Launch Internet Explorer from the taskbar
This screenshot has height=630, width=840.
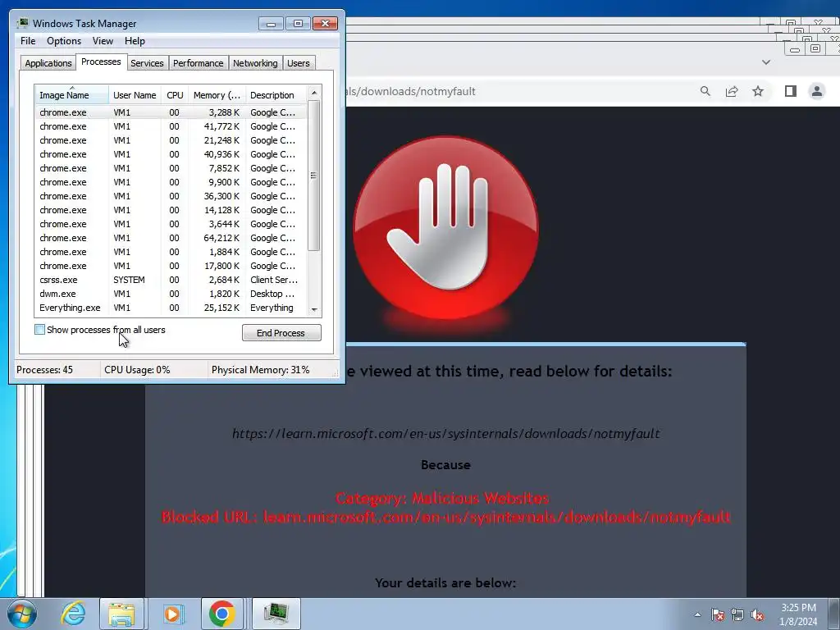pyautogui.click(x=73, y=614)
